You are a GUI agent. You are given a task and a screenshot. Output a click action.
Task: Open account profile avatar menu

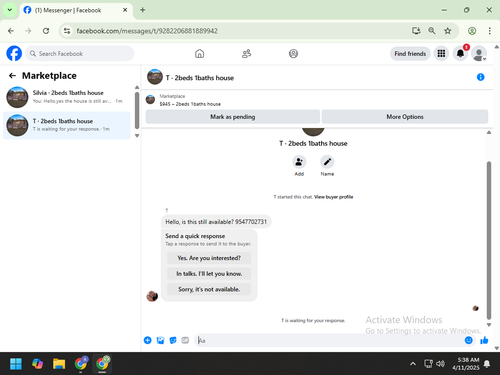click(479, 54)
